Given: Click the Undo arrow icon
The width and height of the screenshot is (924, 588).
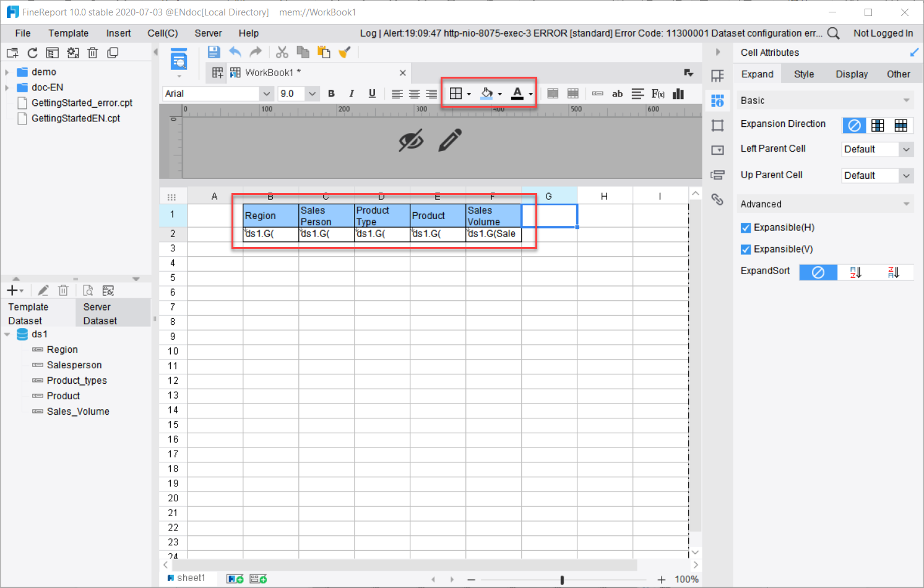Looking at the screenshot, I should pos(235,52).
